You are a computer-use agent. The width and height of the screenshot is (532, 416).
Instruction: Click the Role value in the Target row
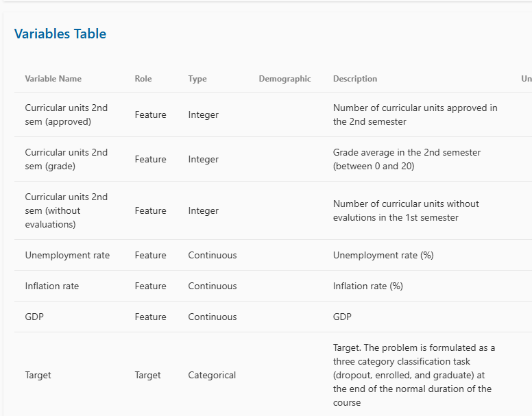(x=148, y=375)
